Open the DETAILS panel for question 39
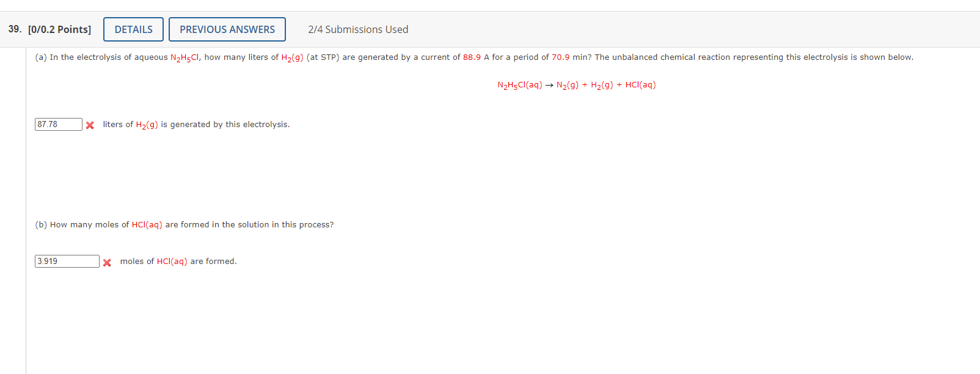980x374 pixels. [133, 29]
